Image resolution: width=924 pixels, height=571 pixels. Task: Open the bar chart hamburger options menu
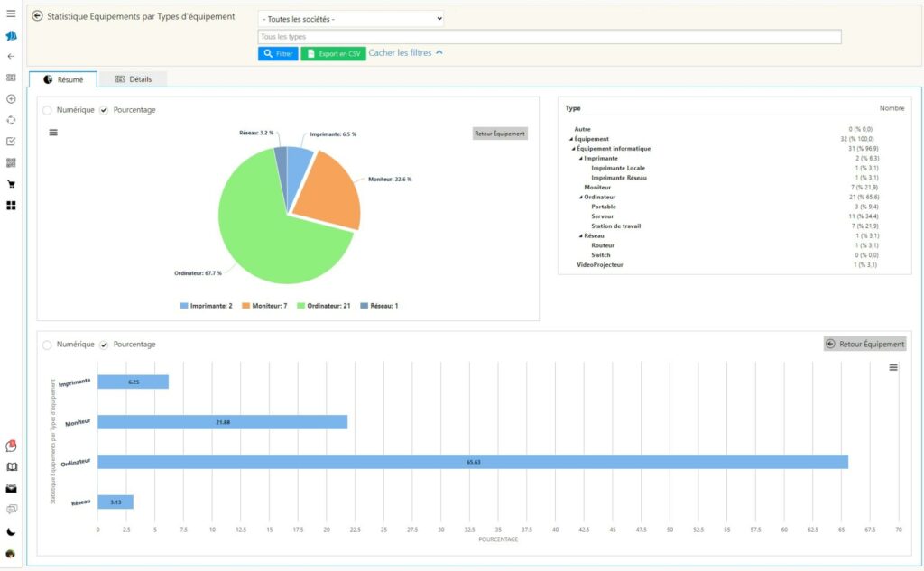point(893,367)
